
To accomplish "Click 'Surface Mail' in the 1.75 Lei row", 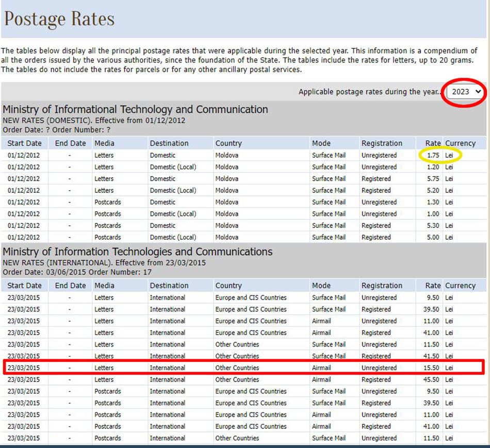I will pos(329,155).
